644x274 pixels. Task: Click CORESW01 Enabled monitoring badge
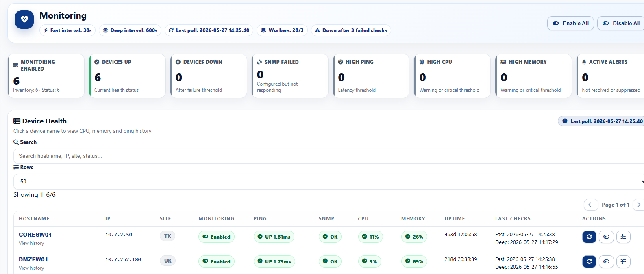click(216, 237)
